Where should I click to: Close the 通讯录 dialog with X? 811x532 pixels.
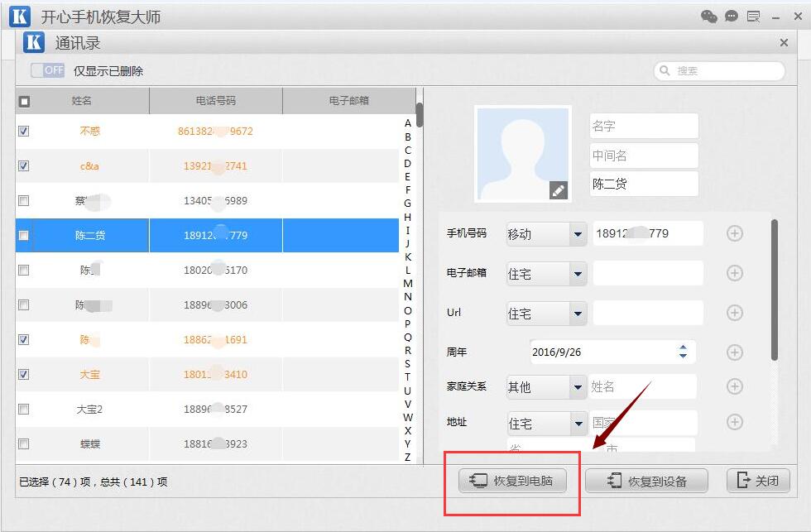click(785, 43)
